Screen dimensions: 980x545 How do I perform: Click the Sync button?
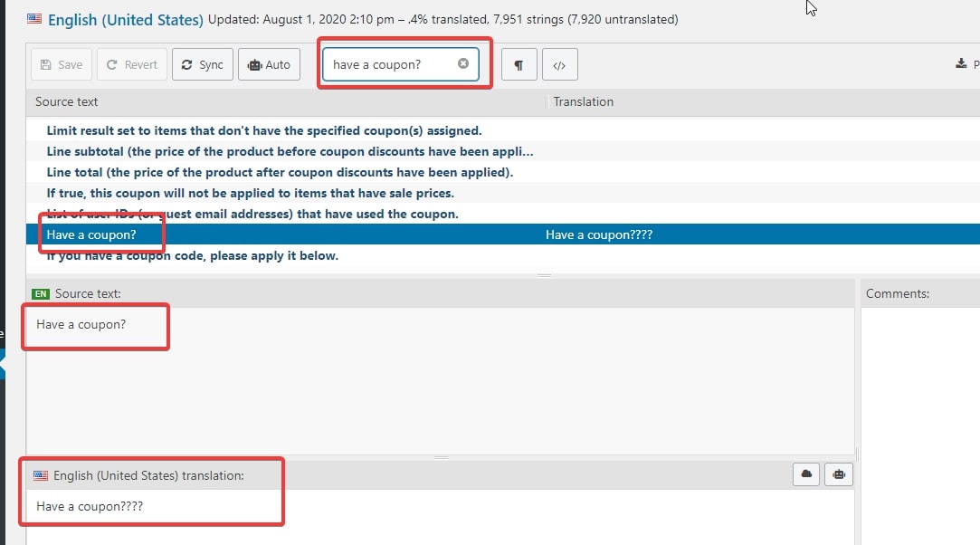pos(203,64)
